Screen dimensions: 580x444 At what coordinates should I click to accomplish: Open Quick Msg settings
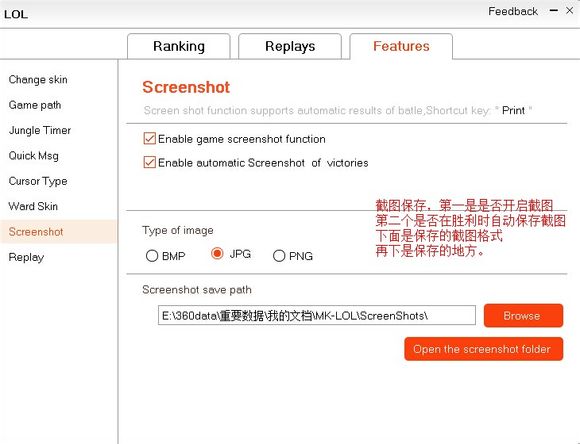tap(34, 156)
